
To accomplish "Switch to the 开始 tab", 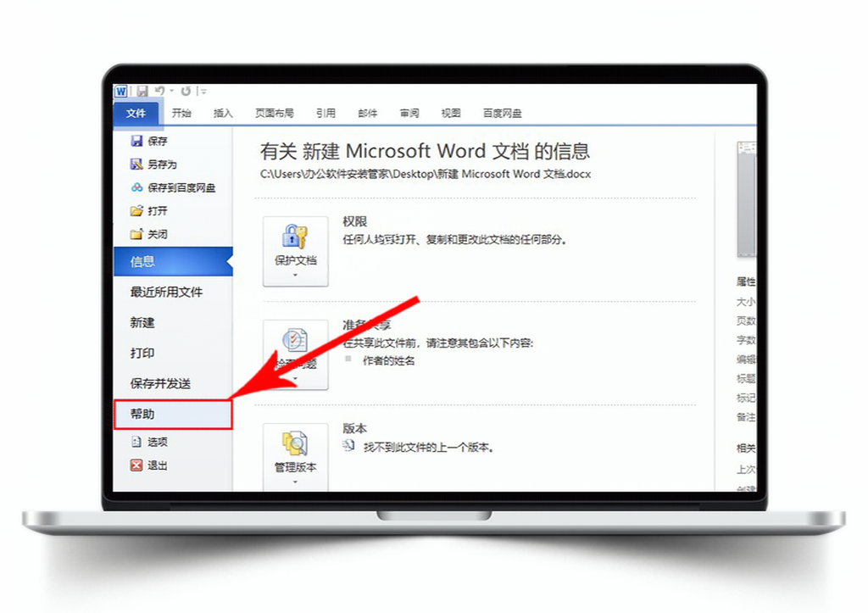I will tap(181, 113).
